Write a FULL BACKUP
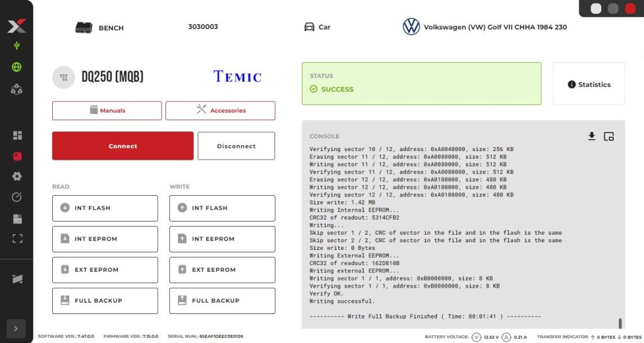The height and width of the screenshot is (343, 644). pyautogui.click(x=222, y=301)
